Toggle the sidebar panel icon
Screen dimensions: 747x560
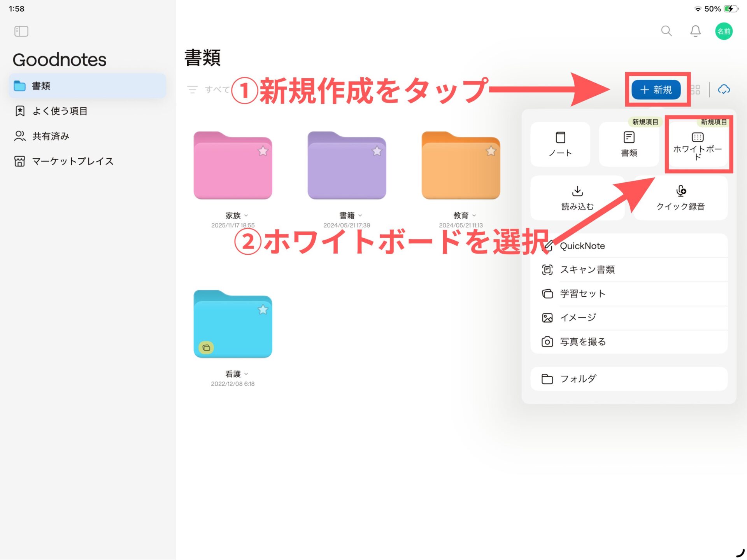(21, 31)
